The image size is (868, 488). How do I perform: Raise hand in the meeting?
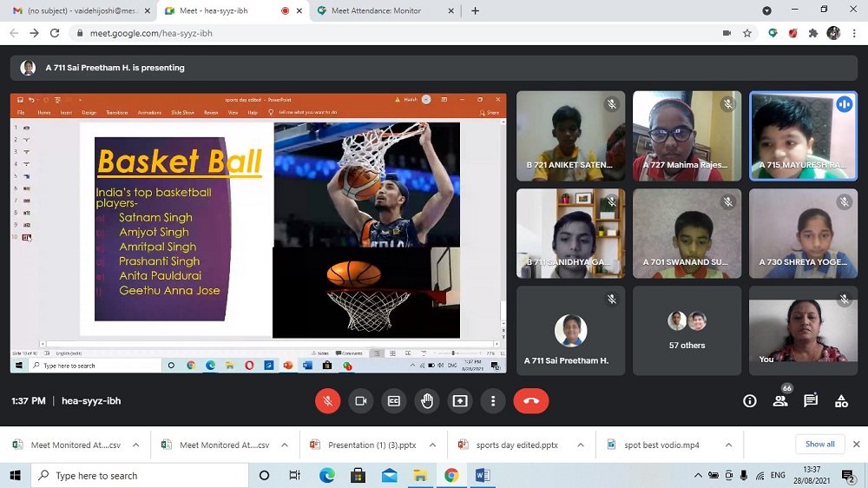click(x=426, y=401)
